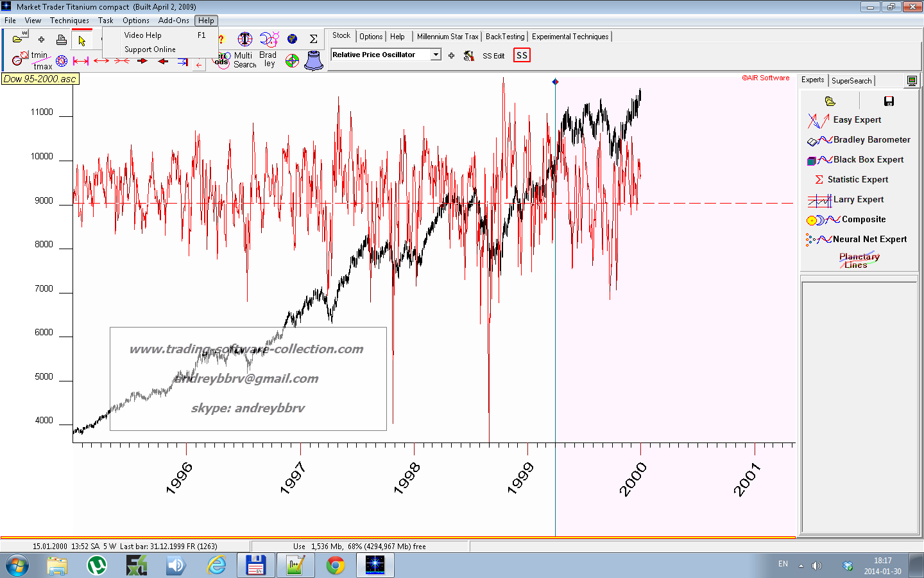Launch Neural Net Expert
Image resolution: width=924 pixels, height=578 pixels.
(869, 239)
